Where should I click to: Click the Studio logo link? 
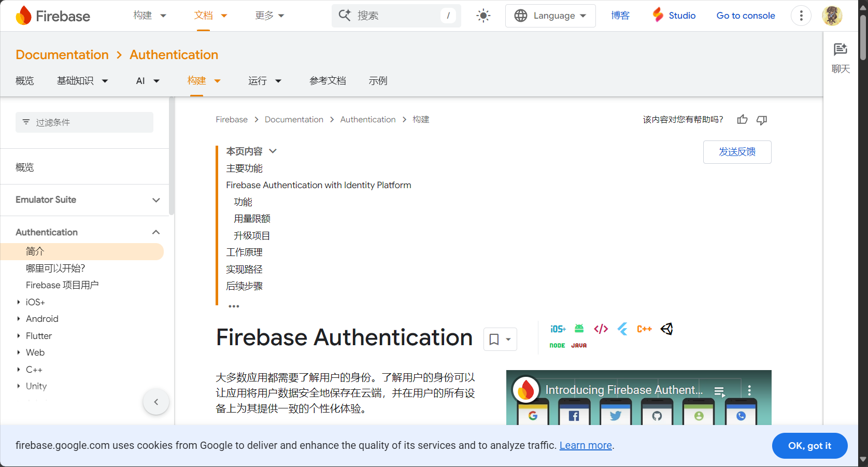point(674,16)
